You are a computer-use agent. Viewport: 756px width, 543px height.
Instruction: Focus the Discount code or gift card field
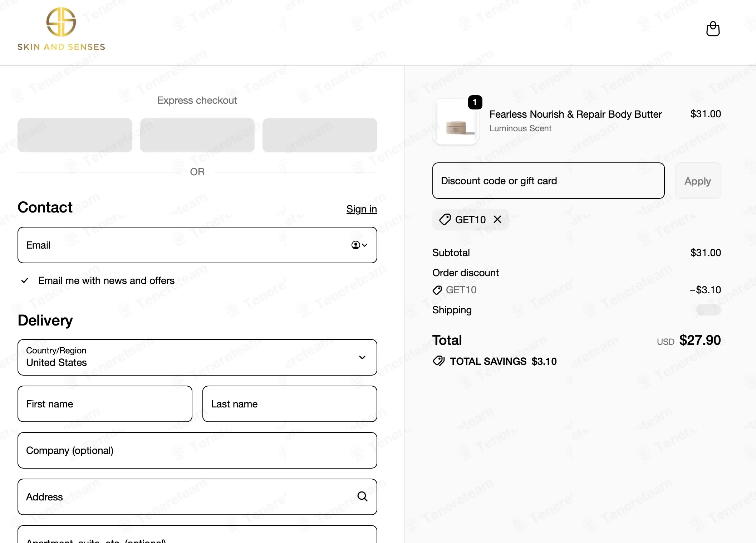pos(548,181)
